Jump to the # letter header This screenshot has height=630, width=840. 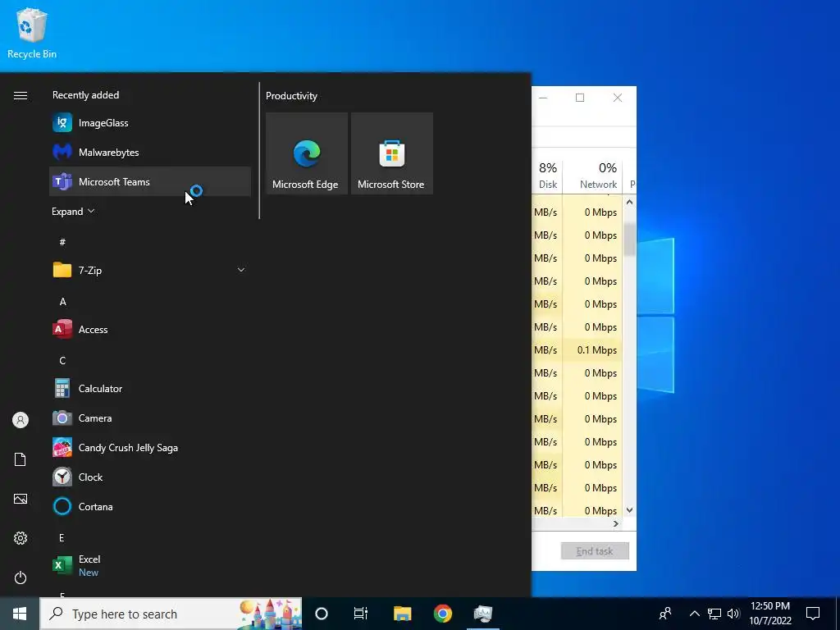[x=62, y=242]
